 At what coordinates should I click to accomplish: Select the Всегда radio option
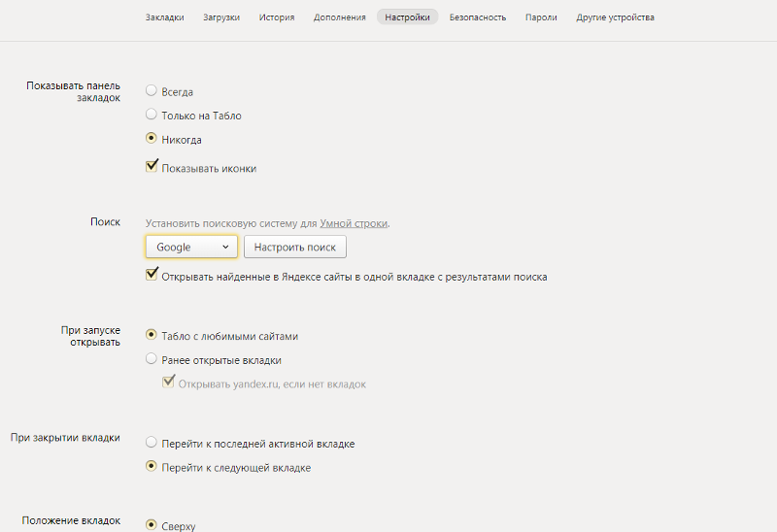click(x=152, y=91)
